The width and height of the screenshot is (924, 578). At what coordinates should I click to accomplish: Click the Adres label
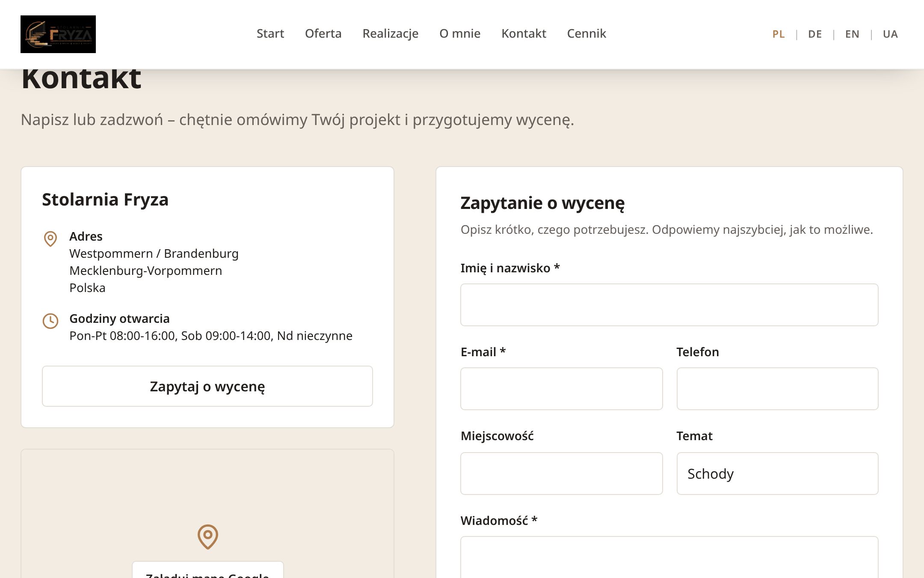[x=86, y=236]
